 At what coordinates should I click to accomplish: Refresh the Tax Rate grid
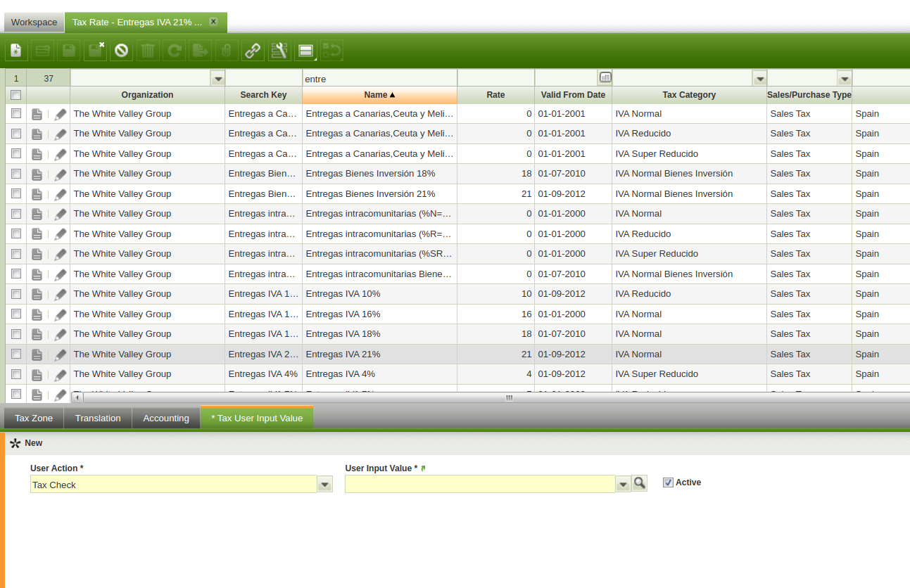[174, 50]
